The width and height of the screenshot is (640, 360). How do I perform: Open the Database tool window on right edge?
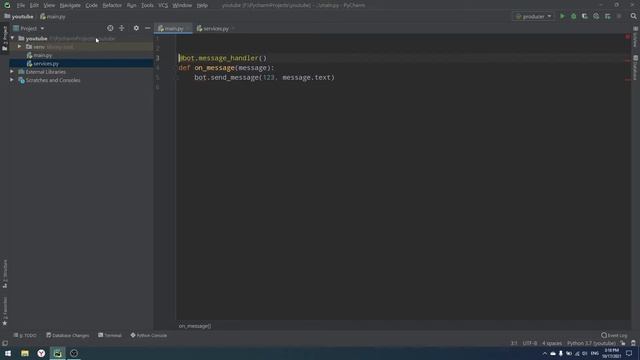coord(636,68)
